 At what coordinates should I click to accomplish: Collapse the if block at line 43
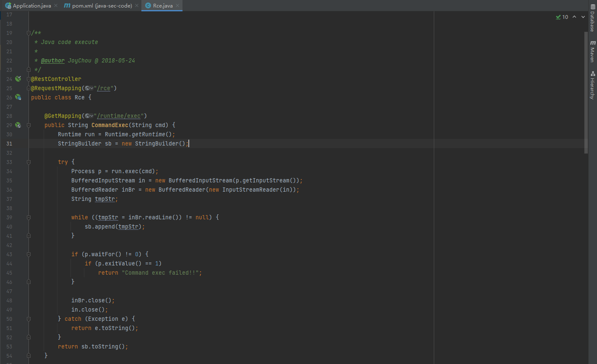point(29,254)
